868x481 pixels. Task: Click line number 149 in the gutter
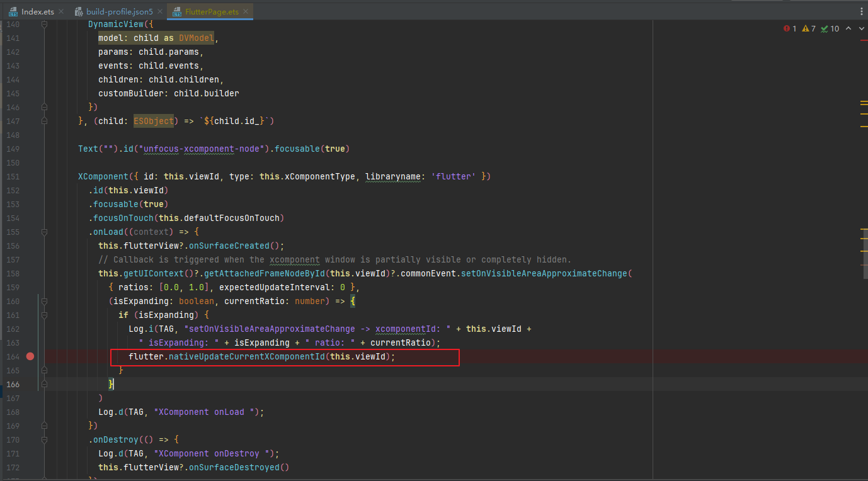click(x=13, y=149)
